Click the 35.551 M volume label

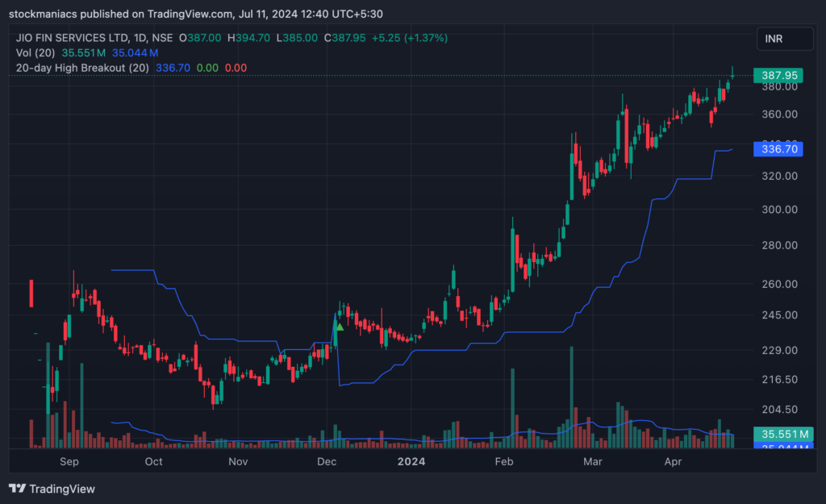[x=783, y=434]
